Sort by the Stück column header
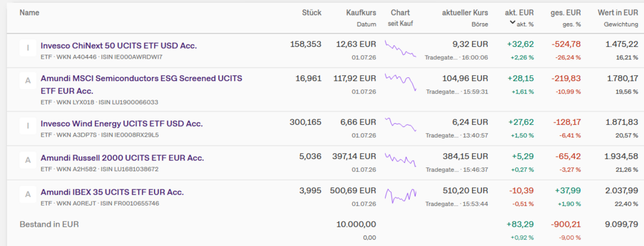This screenshot has width=644, height=246. tap(312, 13)
